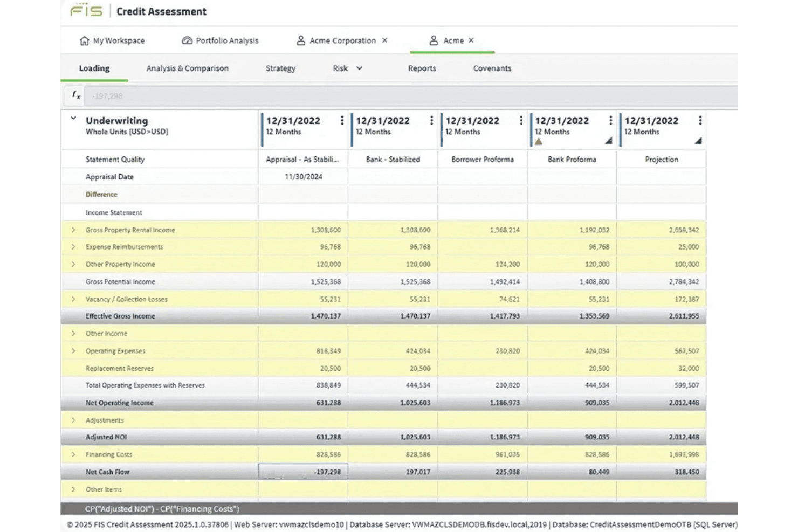Open options menu for Bank - Stabilized column
The width and height of the screenshot is (798, 532).
pyautogui.click(x=431, y=121)
